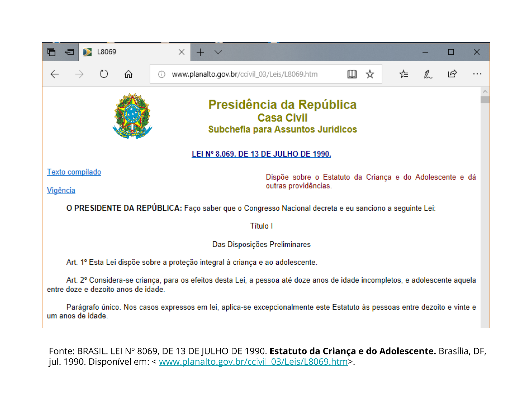Open the Texto compilado link
Image resolution: width=532 pixels, height=399 pixels.
tap(74, 172)
